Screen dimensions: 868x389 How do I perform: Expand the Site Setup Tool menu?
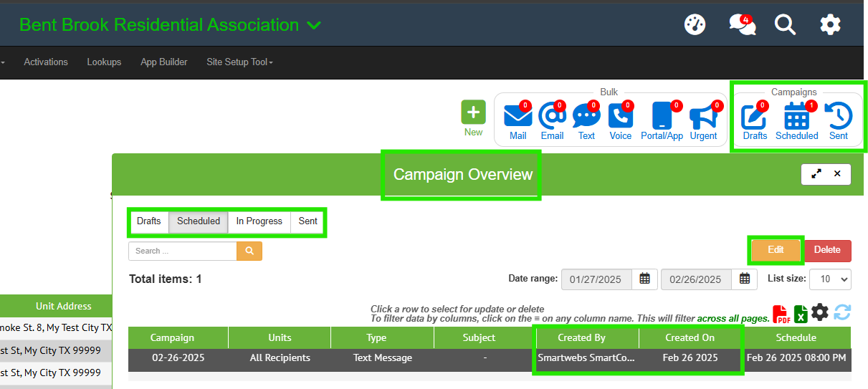[x=239, y=62]
